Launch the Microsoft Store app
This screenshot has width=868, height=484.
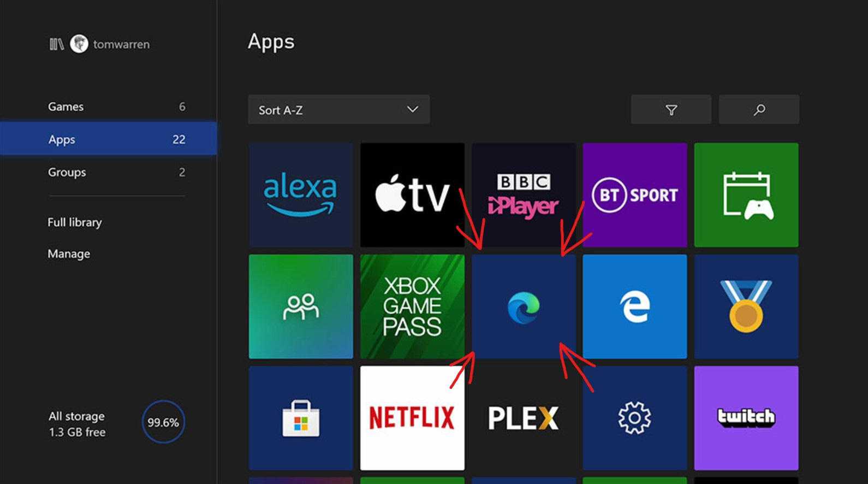301,418
